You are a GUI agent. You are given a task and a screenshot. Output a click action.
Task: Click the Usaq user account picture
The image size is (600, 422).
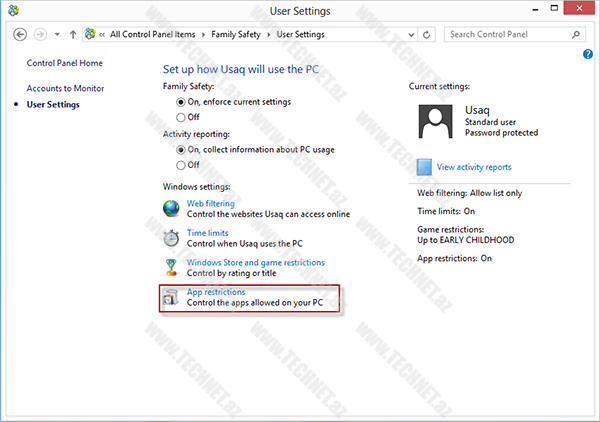tap(435, 119)
